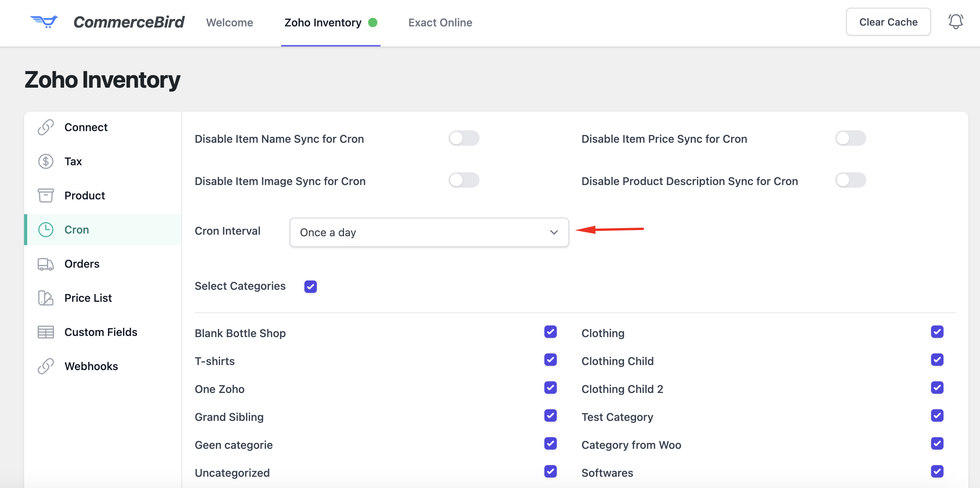
Task: Open Custom Fields via its table icon
Action: (46, 332)
